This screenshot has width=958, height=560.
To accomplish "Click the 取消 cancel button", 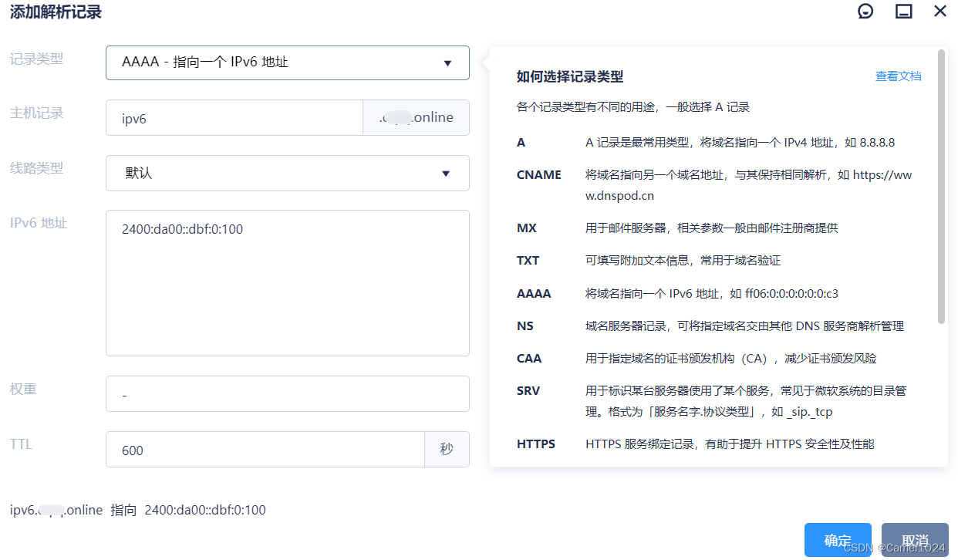I will tap(915, 540).
